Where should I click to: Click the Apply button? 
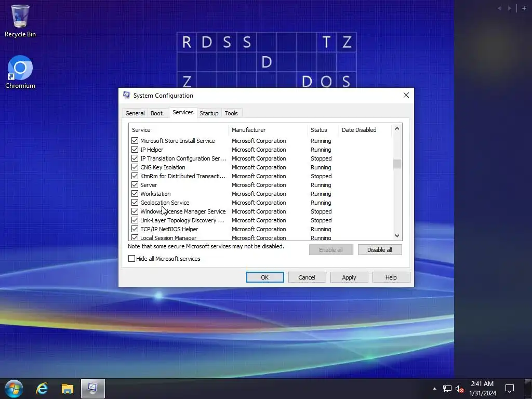point(349,277)
